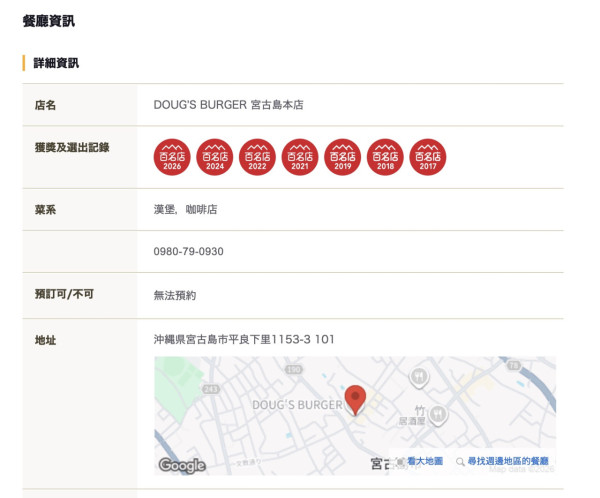Screen dimensions: 600x498
Task: Click the 百名店 2026 award badge
Action: point(172,157)
